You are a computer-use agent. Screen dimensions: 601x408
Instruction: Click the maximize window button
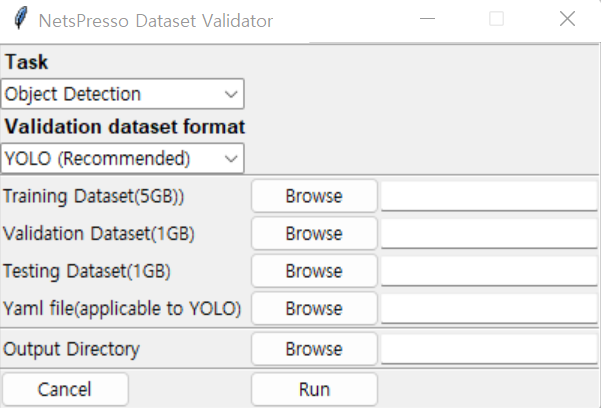(497, 19)
